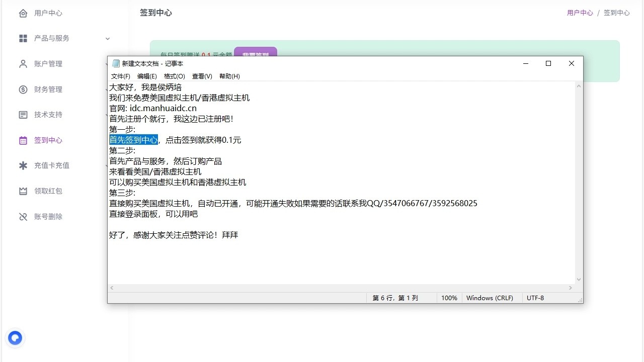This screenshot has height=362, width=644.
Task: Click the 用户中心 breadcrumb link
Action: (x=580, y=13)
